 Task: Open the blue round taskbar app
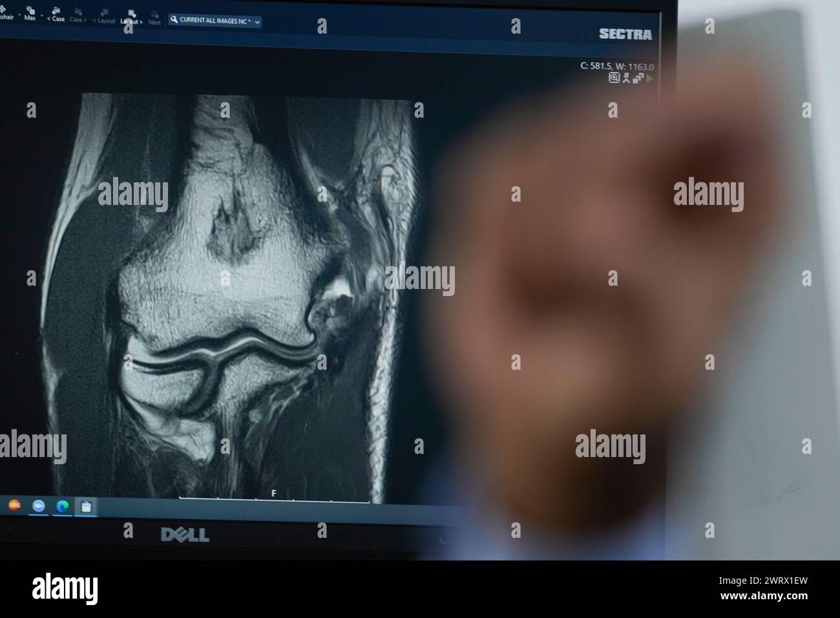tap(38, 507)
